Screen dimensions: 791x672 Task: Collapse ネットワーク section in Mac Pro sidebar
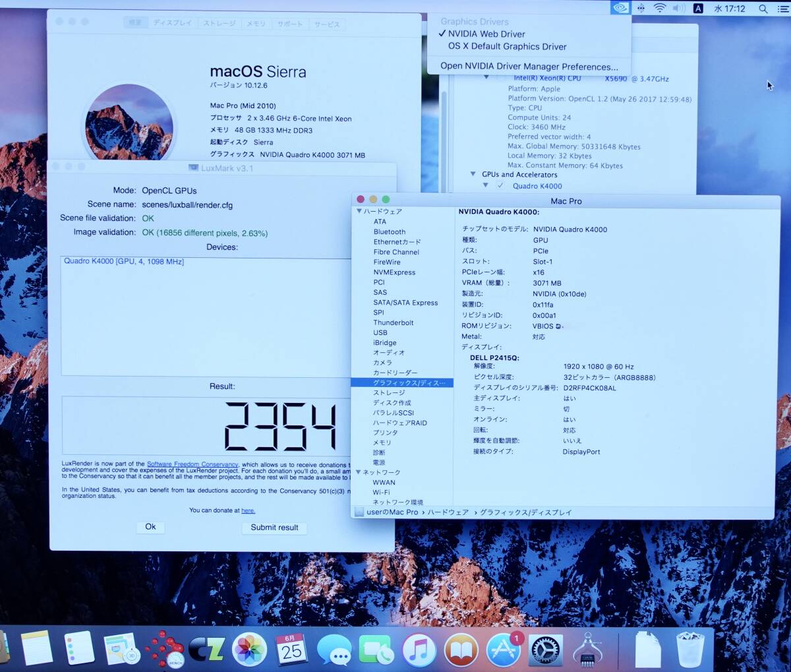[x=359, y=472]
